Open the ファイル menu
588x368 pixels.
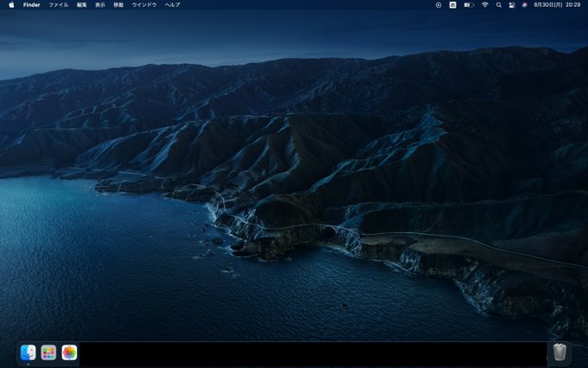coord(59,5)
